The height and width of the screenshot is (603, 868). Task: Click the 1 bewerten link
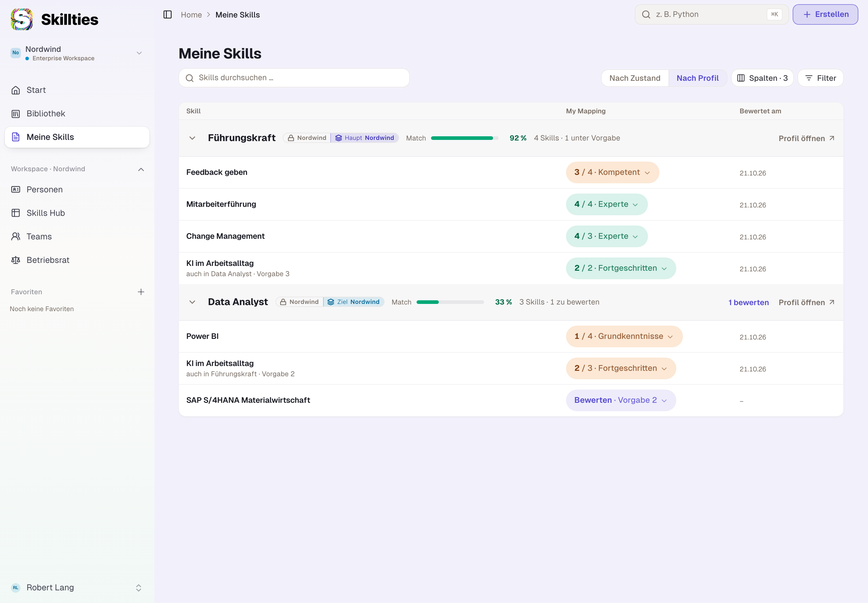coord(748,303)
